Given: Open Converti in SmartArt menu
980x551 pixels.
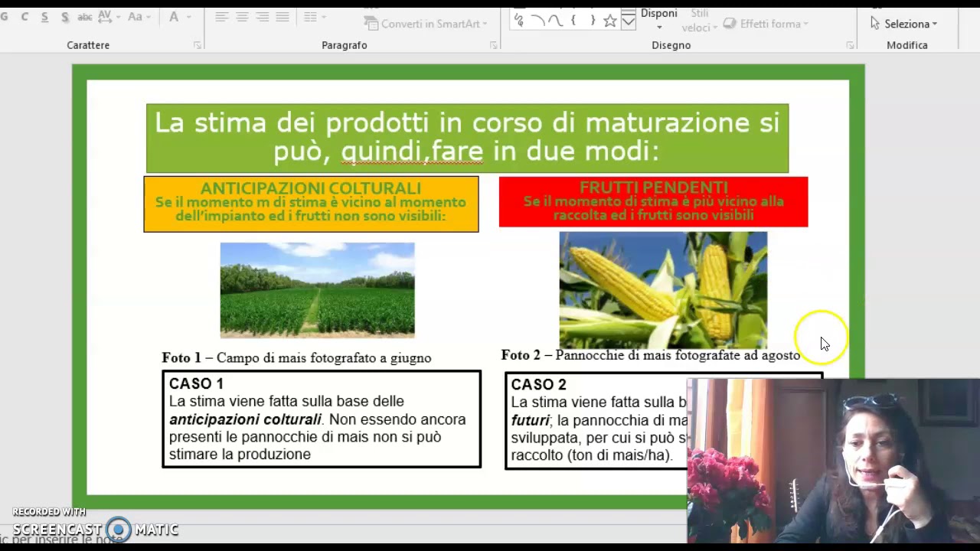Looking at the screenshot, I should [x=427, y=24].
